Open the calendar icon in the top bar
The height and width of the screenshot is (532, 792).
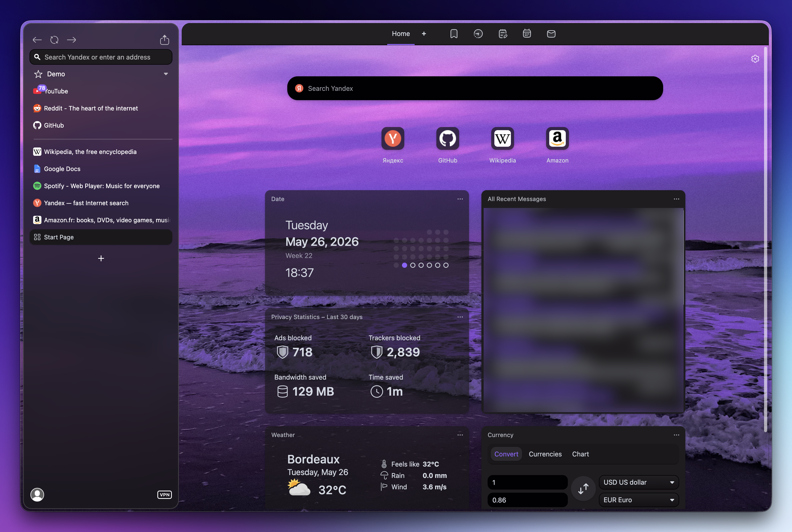[x=527, y=34]
